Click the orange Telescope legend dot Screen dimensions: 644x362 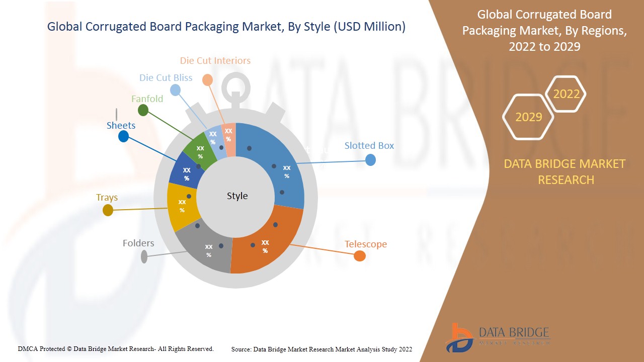point(359,256)
